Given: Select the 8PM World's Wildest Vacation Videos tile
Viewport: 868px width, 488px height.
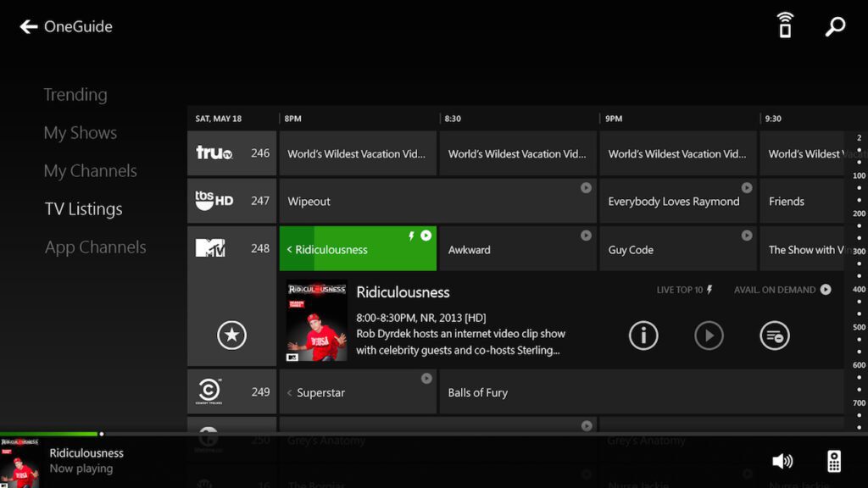Looking at the screenshot, I should pyautogui.click(x=358, y=153).
